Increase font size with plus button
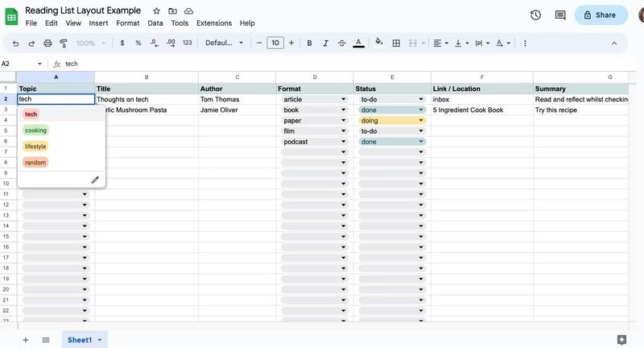 (291, 43)
